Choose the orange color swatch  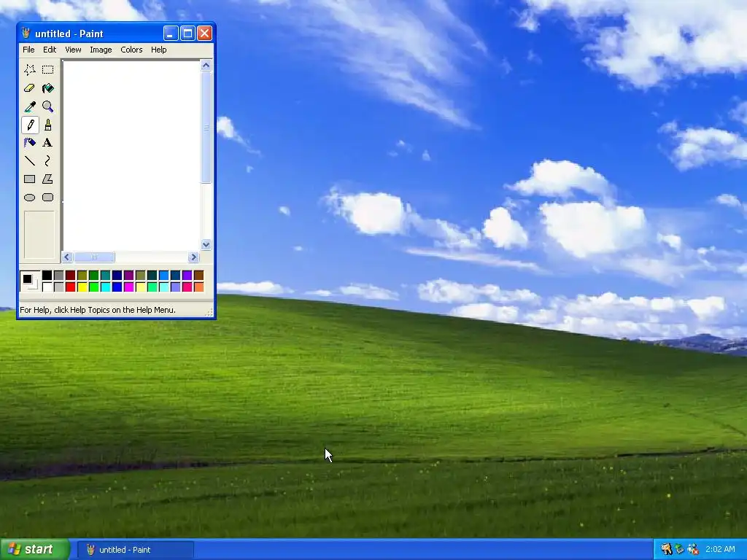pos(198,287)
